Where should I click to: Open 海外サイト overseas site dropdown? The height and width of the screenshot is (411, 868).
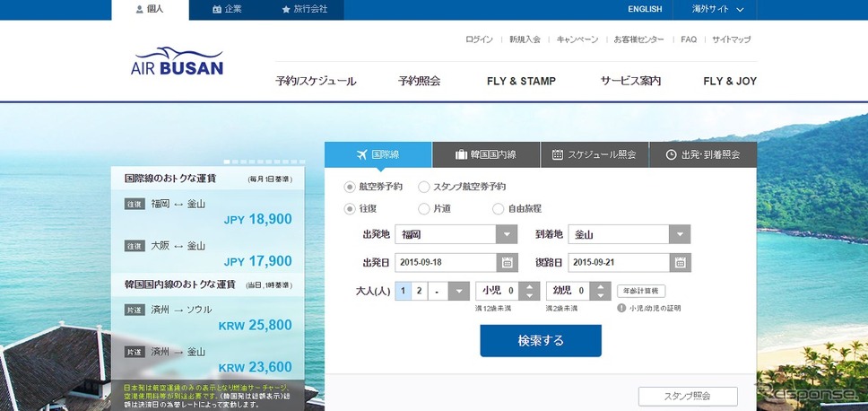coord(717,9)
